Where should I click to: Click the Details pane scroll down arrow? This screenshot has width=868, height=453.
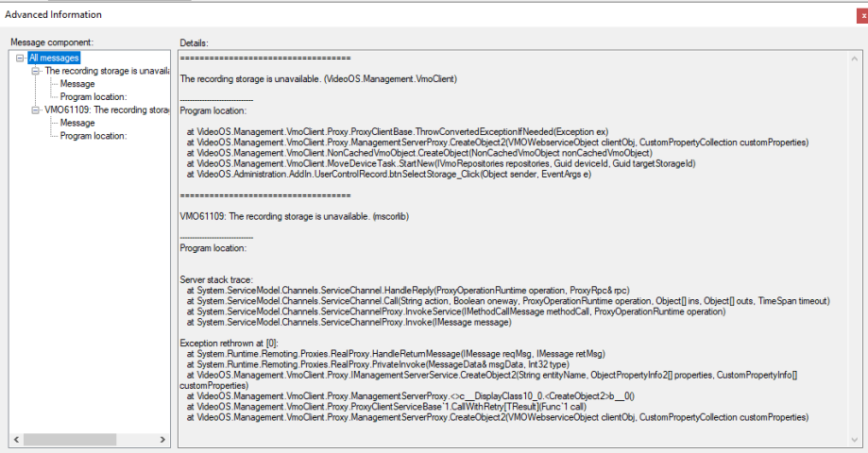click(x=854, y=440)
